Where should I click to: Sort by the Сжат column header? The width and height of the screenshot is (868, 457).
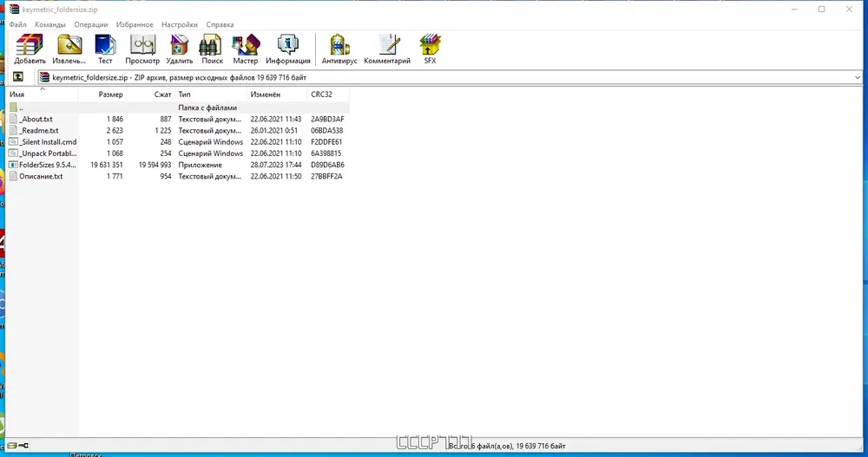click(x=150, y=94)
